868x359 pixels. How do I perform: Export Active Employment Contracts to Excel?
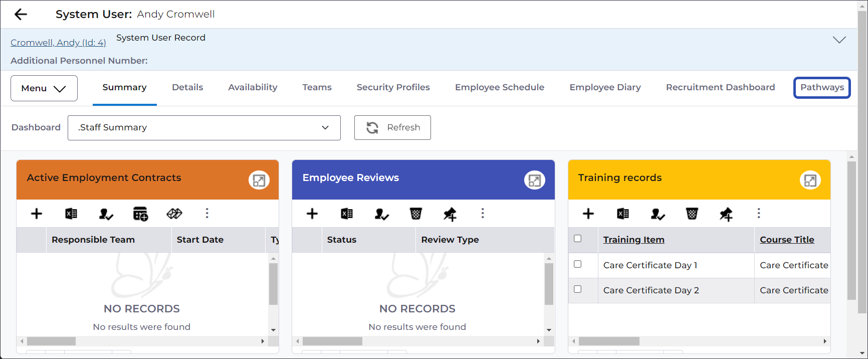(71, 214)
